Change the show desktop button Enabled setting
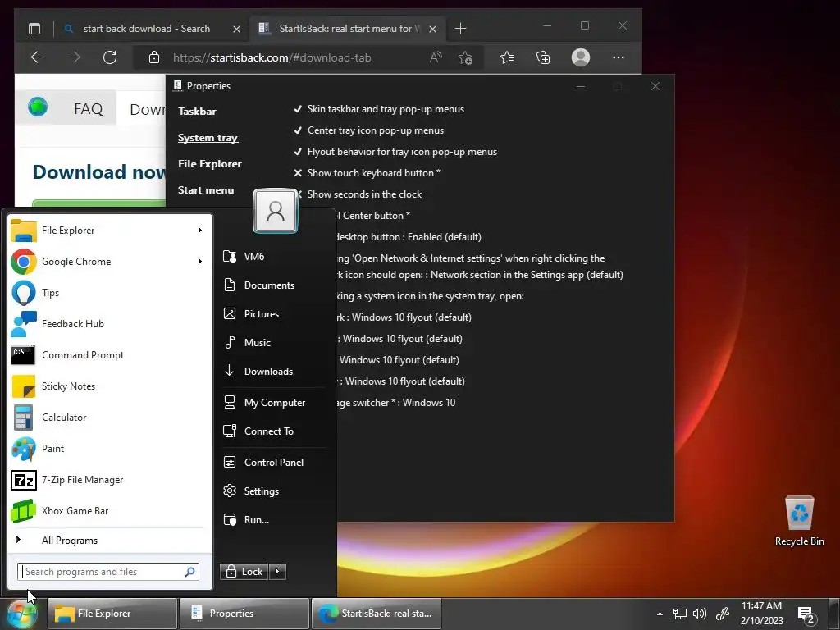Image resolution: width=840 pixels, height=630 pixels. click(x=409, y=237)
